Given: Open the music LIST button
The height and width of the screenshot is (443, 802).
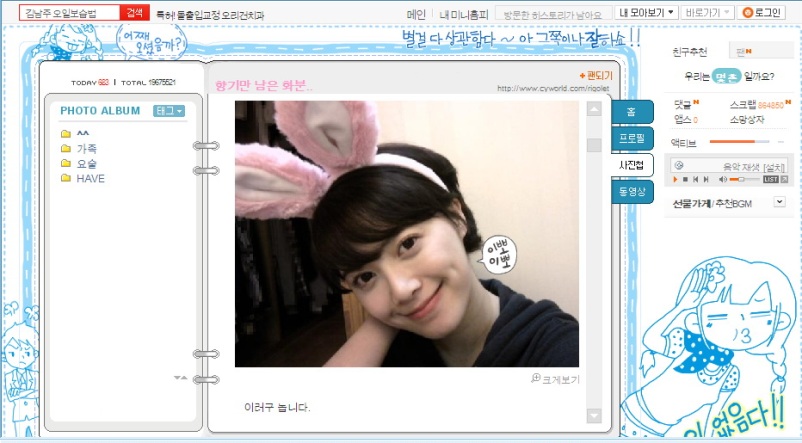Looking at the screenshot, I should [x=771, y=180].
